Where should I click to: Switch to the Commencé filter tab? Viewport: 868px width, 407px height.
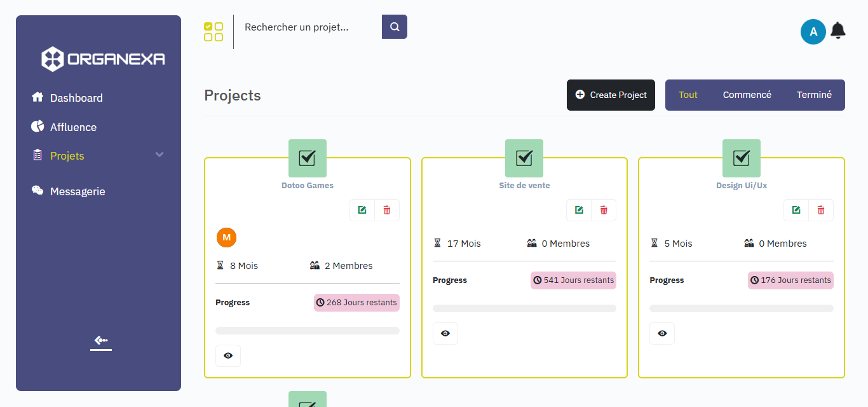click(747, 94)
